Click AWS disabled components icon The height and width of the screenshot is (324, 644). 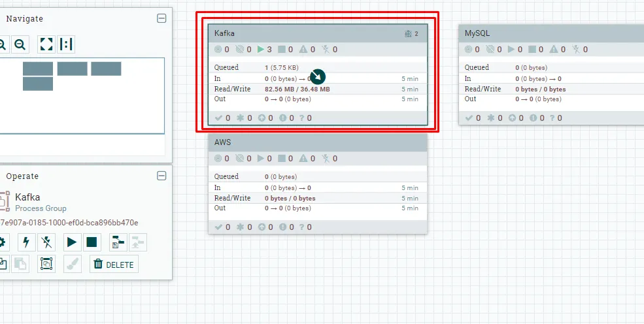pos(326,158)
